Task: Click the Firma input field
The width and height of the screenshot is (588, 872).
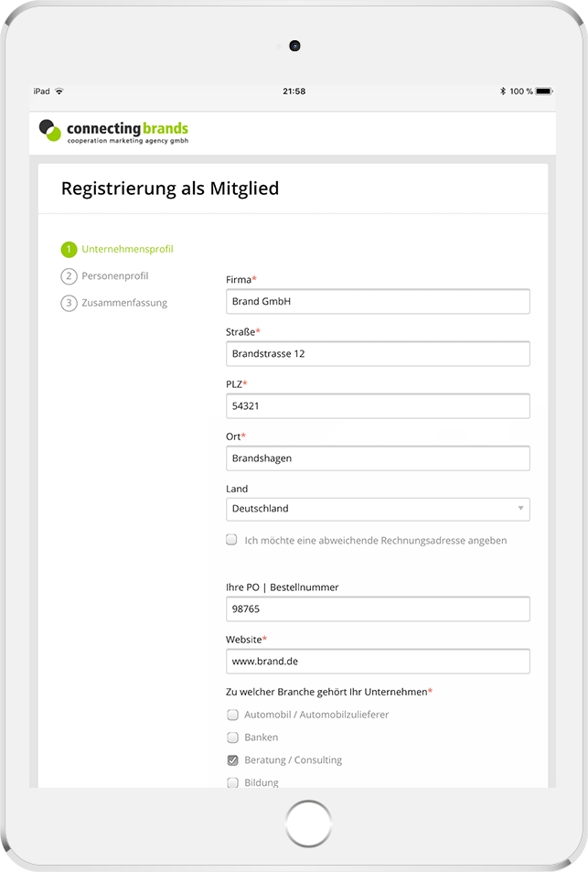Action: tap(377, 301)
